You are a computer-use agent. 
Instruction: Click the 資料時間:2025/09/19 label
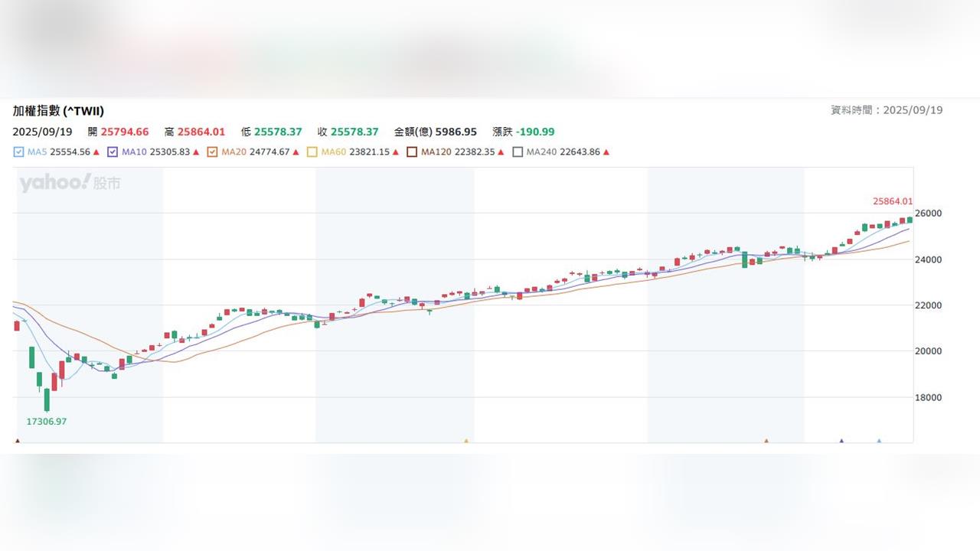point(887,110)
